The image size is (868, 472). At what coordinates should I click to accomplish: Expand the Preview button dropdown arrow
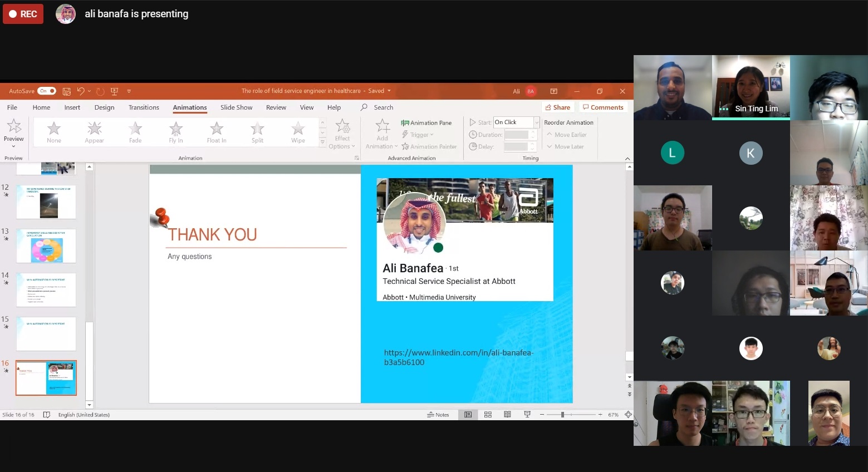coord(14,146)
